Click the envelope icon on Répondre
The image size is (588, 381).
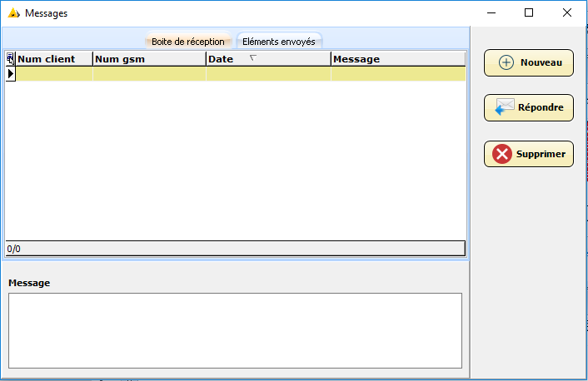click(x=504, y=108)
